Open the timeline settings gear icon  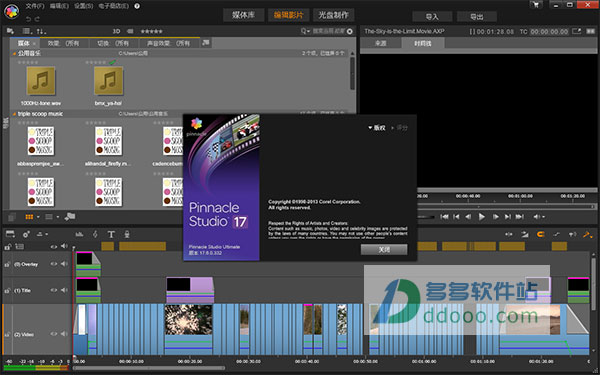26,234
